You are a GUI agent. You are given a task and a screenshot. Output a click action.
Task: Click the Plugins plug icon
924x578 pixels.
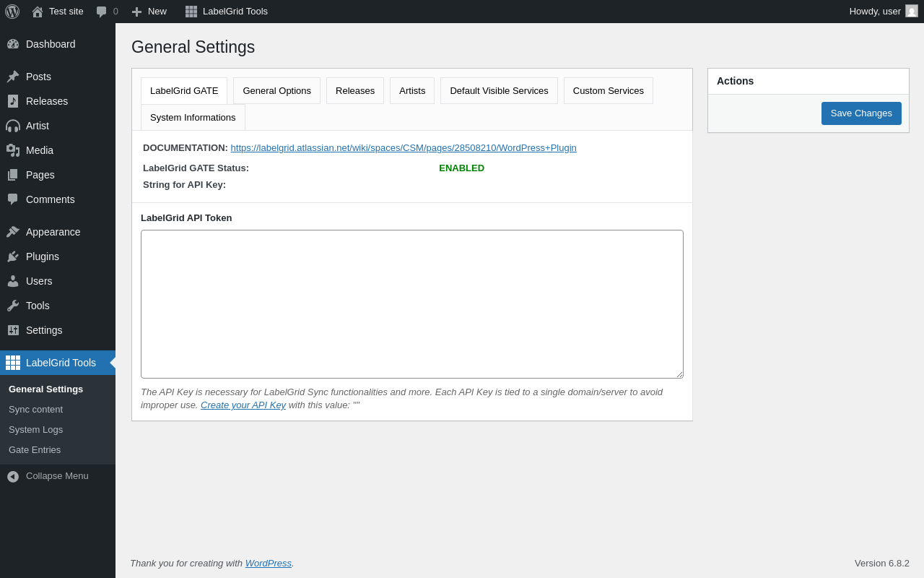coord(13,256)
